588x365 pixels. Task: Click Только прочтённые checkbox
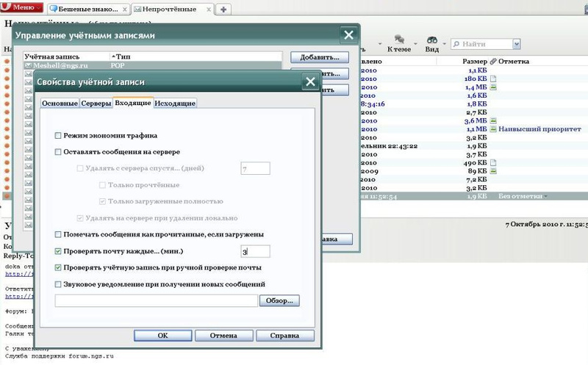[102, 185]
